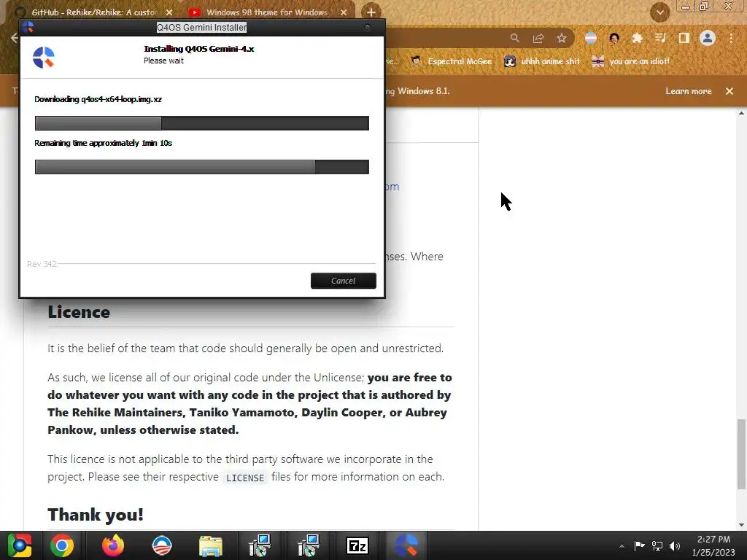Open the Chrome profile avatar

point(708,38)
